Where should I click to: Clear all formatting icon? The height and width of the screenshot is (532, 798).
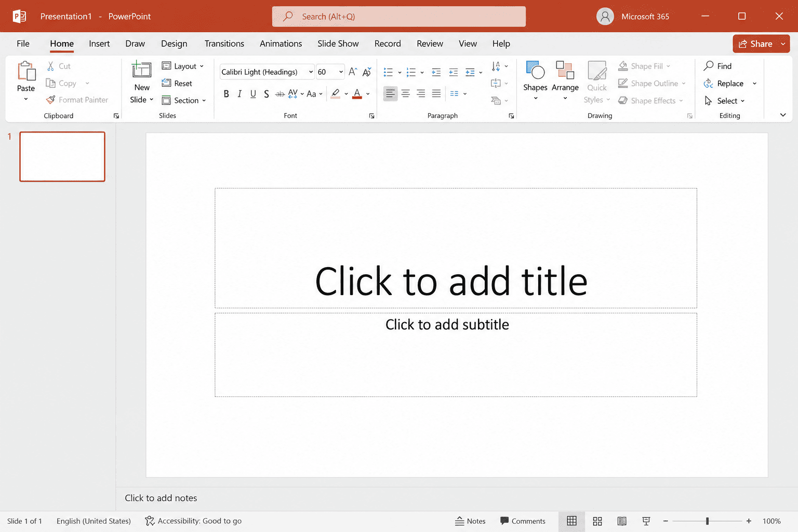point(367,72)
